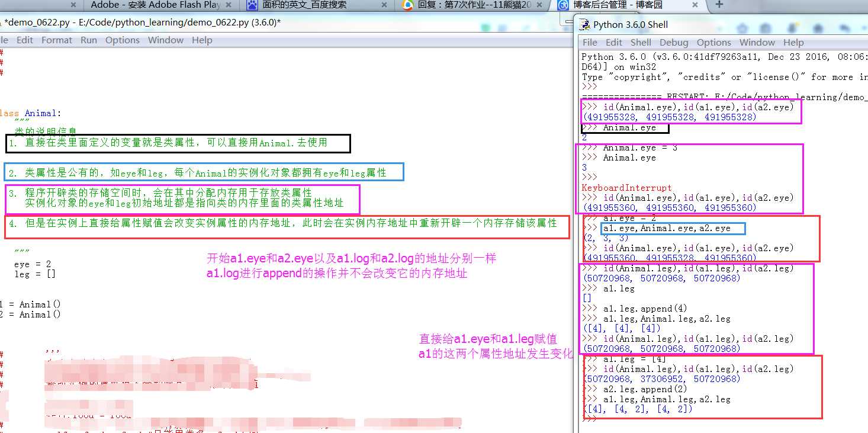The image size is (868, 433).
Task: Click the last empty '>>>' shell prompt
Action: coord(590,419)
